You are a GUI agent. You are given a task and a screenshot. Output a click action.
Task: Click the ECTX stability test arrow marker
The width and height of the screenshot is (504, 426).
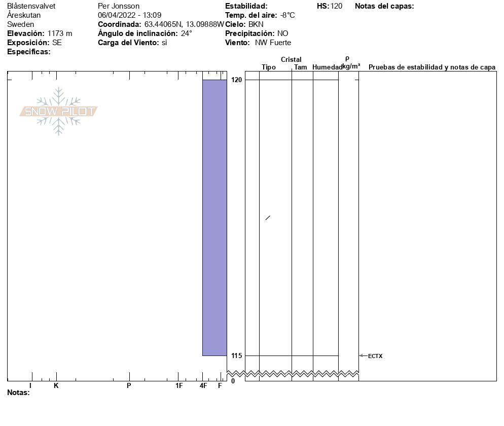363,356
